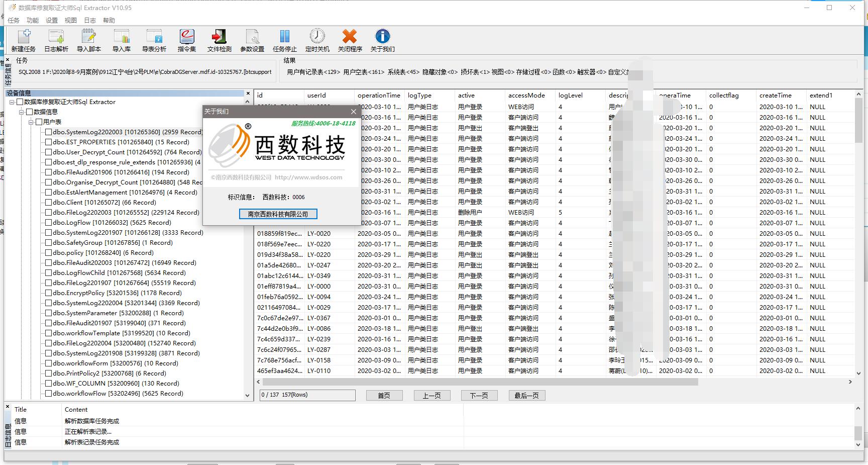Click log entry 解析数据库任务完成

92,421
